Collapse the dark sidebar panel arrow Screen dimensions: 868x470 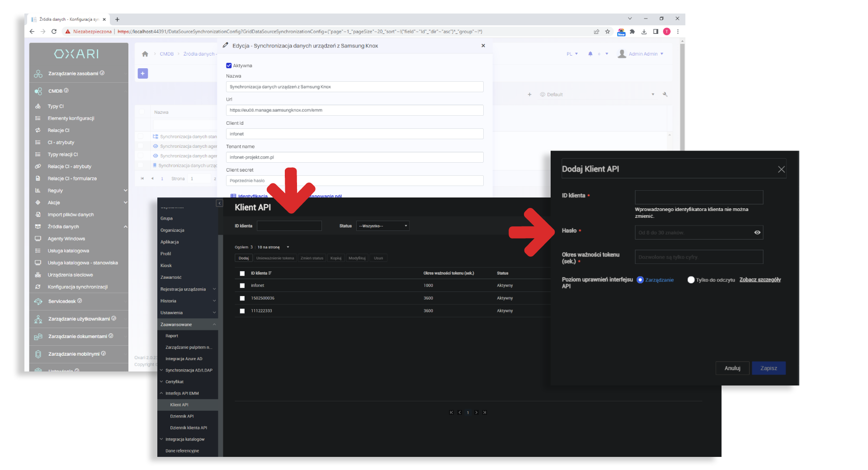[219, 203]
